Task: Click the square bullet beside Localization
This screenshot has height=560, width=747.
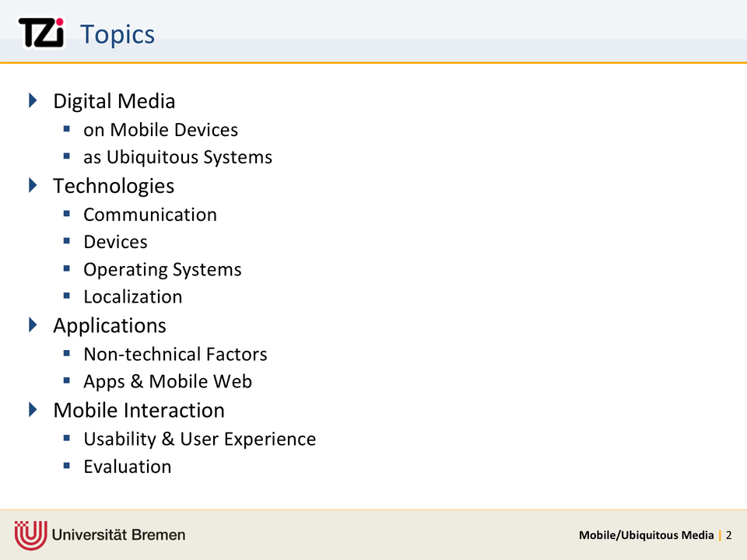Action: click(67, 296)
